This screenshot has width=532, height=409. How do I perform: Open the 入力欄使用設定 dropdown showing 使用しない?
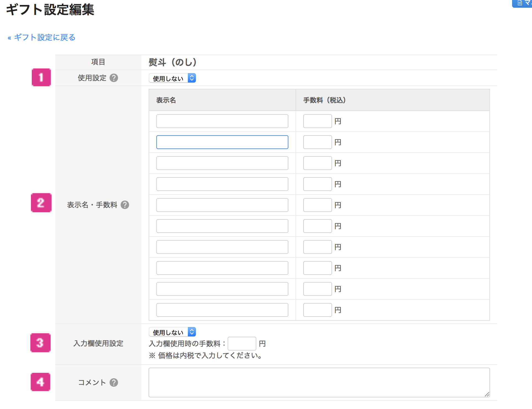coord(172,332)
